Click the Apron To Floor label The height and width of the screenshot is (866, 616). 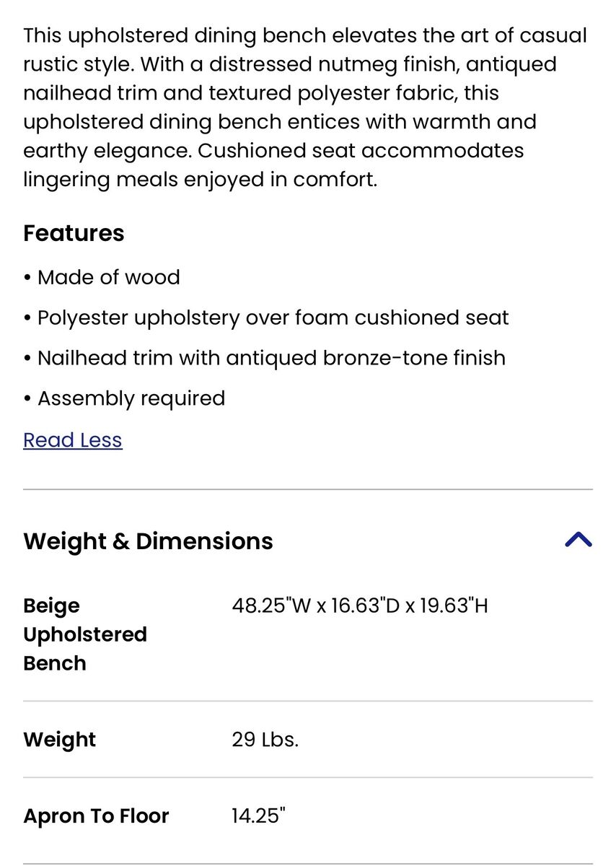96,816
